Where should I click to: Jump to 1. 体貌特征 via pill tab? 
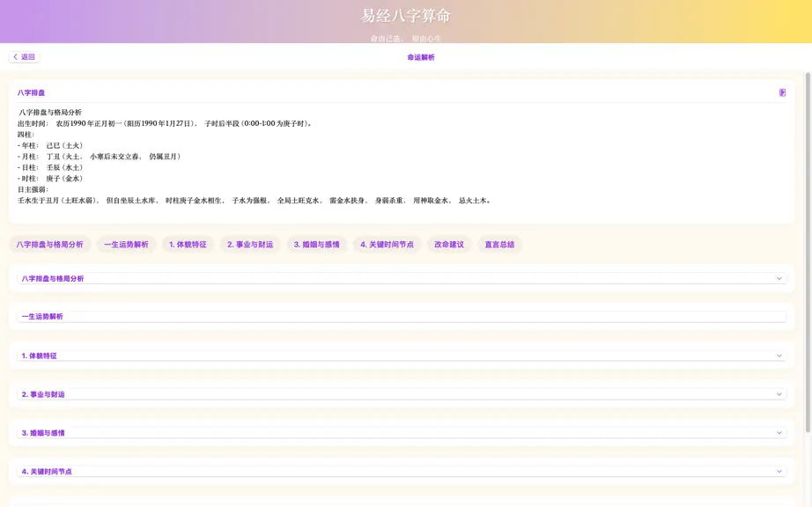(x=188, y=244)
